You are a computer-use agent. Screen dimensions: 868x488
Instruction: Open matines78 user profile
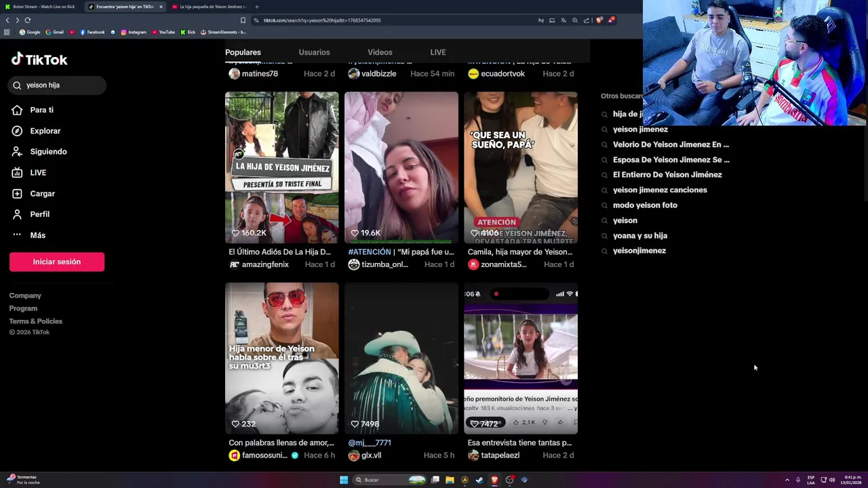(254, 73)
